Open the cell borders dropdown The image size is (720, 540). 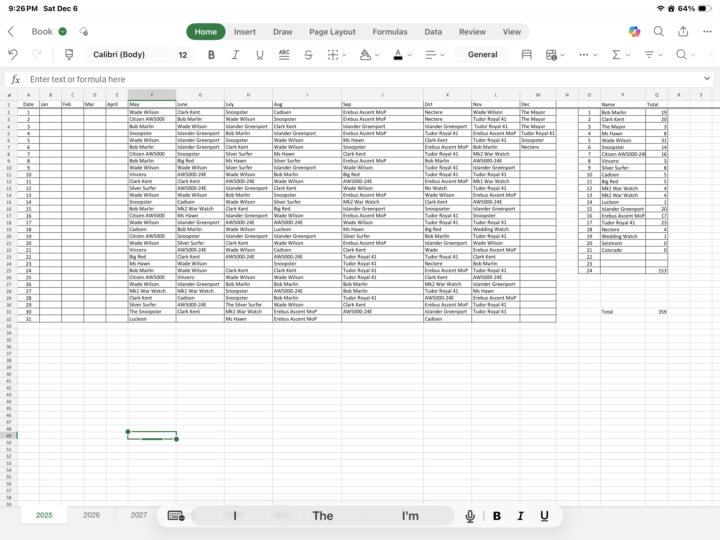click(x=337, y=55)
